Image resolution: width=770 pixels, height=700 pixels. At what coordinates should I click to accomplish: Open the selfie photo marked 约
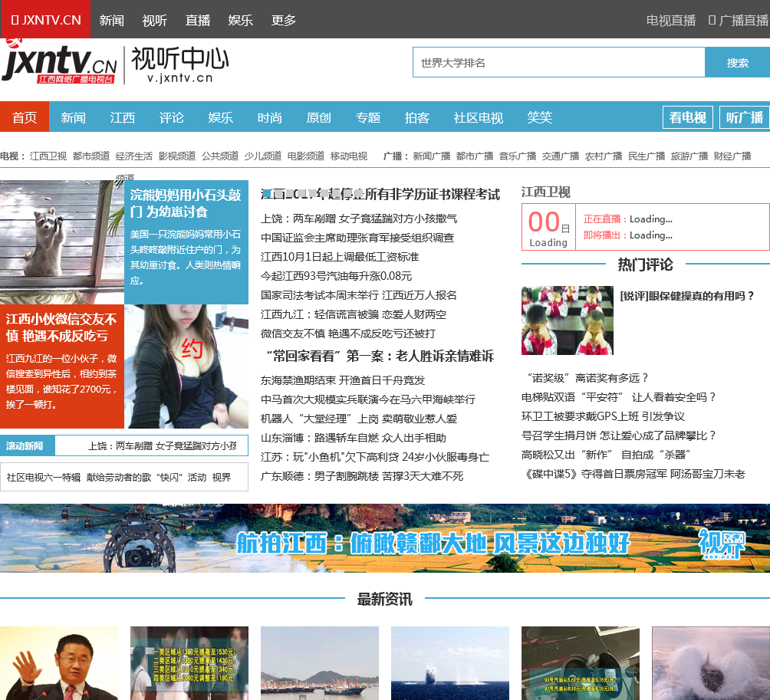tap(186, 366)
